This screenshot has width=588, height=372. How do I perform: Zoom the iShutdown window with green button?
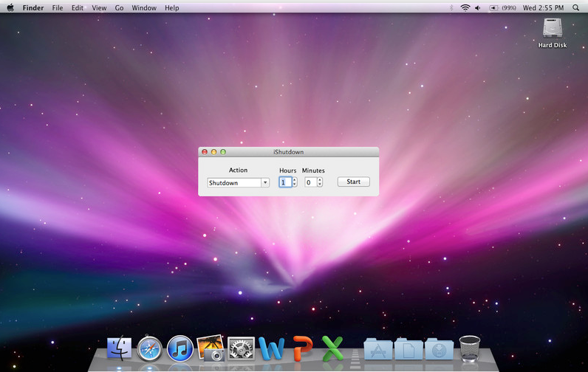click(x=223, y=152)
